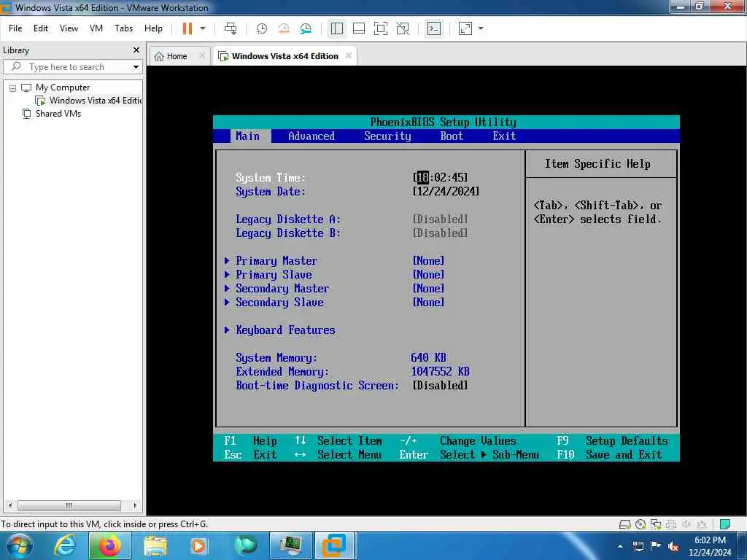This screenshot has height=560, width=747.
Task: Toggle the thumbnail bar view icon
Action: pyautogui.click(x=359, y=28)
